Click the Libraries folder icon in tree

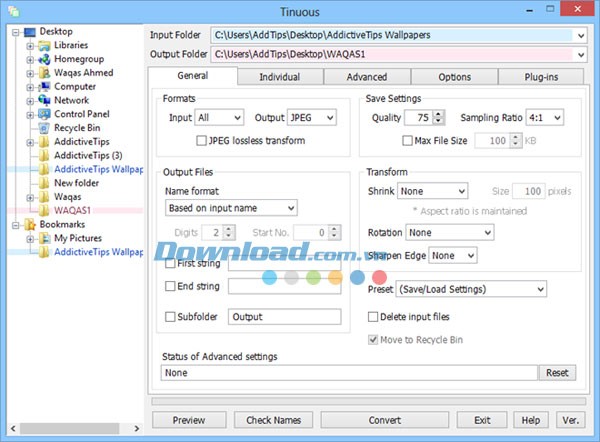tap(45, 45)
